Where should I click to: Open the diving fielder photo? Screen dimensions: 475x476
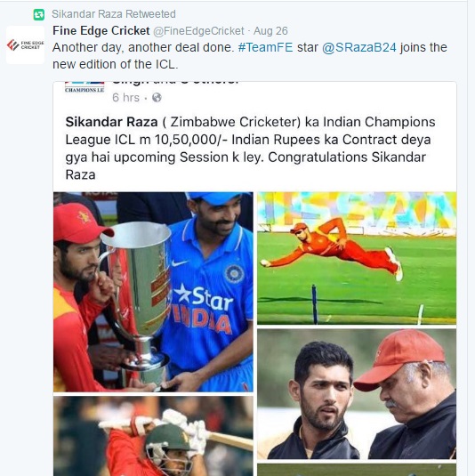coord(357,258)
